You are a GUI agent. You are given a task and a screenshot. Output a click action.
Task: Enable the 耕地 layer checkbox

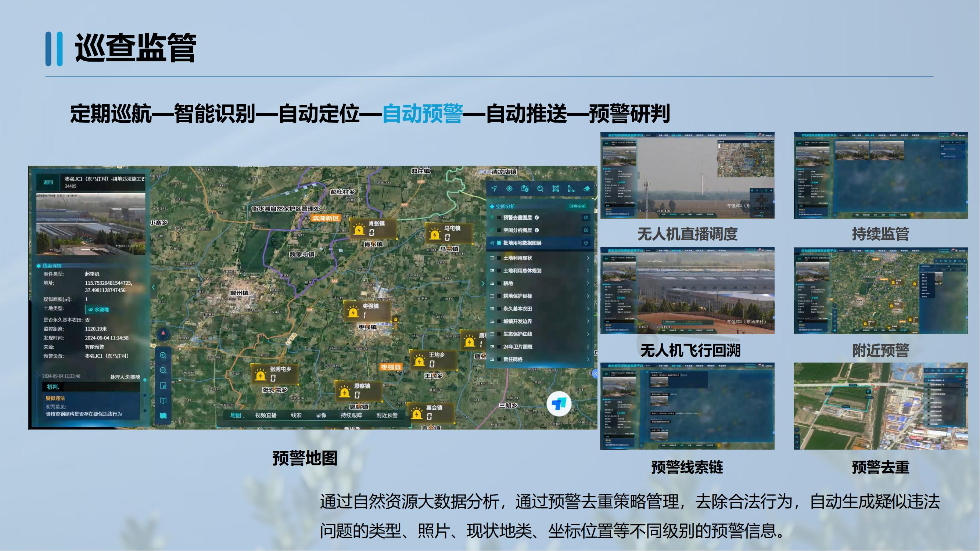coord(499,283)
